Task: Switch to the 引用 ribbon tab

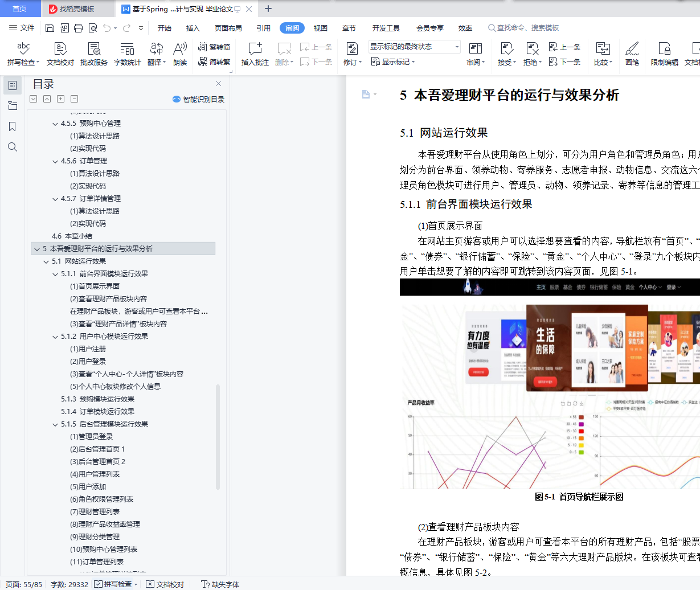Action: (x=264, y=28)
